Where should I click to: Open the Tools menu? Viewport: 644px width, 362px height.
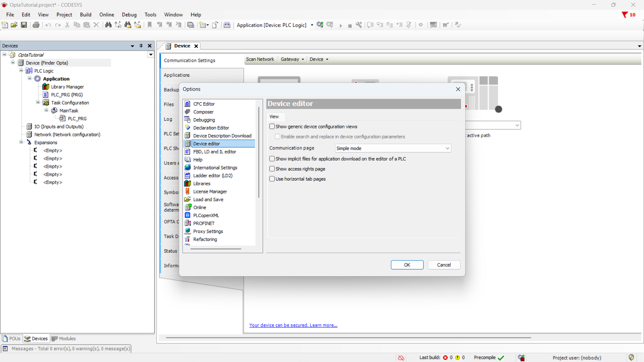(x=150, y=15)
